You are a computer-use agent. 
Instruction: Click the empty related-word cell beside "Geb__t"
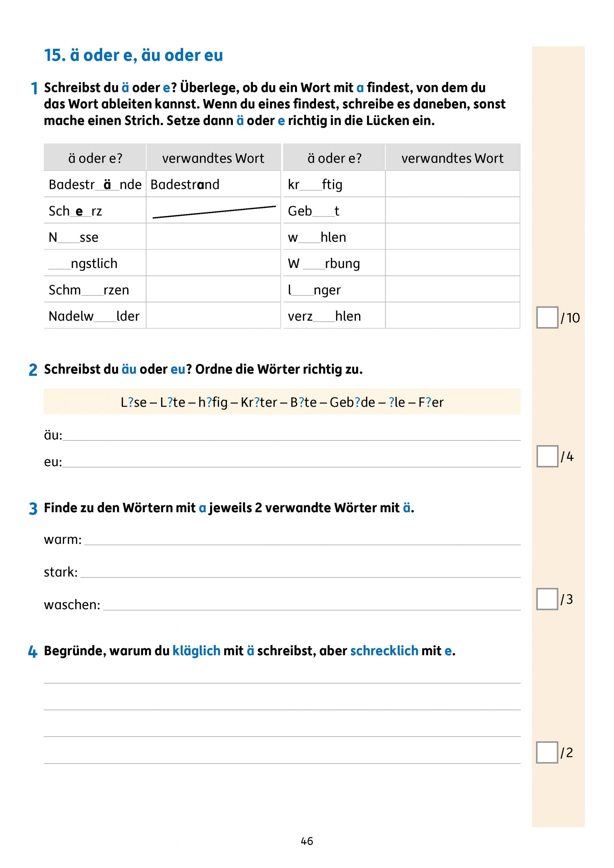coord(453,210)
